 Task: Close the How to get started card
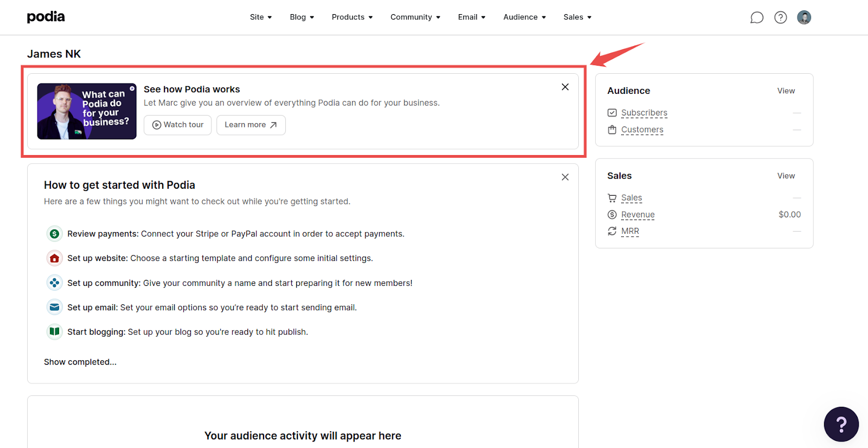[x=565, y=177]
